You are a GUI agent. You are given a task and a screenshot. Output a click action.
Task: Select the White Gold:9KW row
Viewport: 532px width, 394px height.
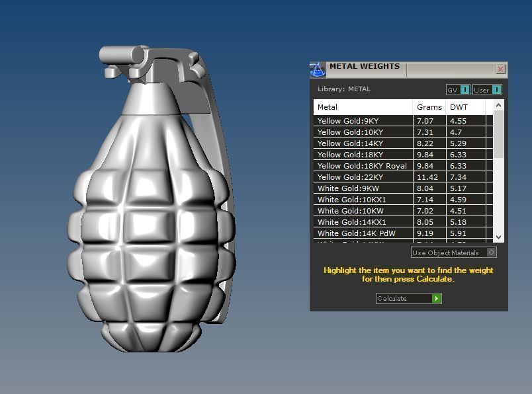(x=403, y=188)
